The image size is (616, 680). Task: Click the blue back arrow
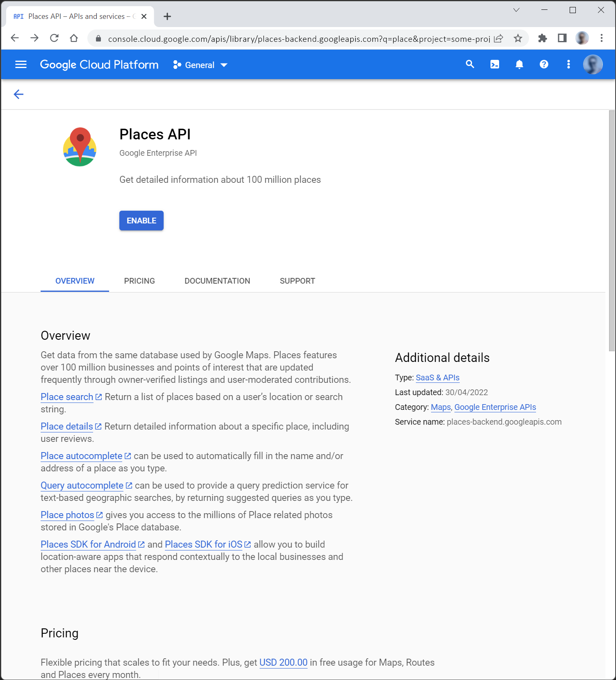[x=18, y=94]
